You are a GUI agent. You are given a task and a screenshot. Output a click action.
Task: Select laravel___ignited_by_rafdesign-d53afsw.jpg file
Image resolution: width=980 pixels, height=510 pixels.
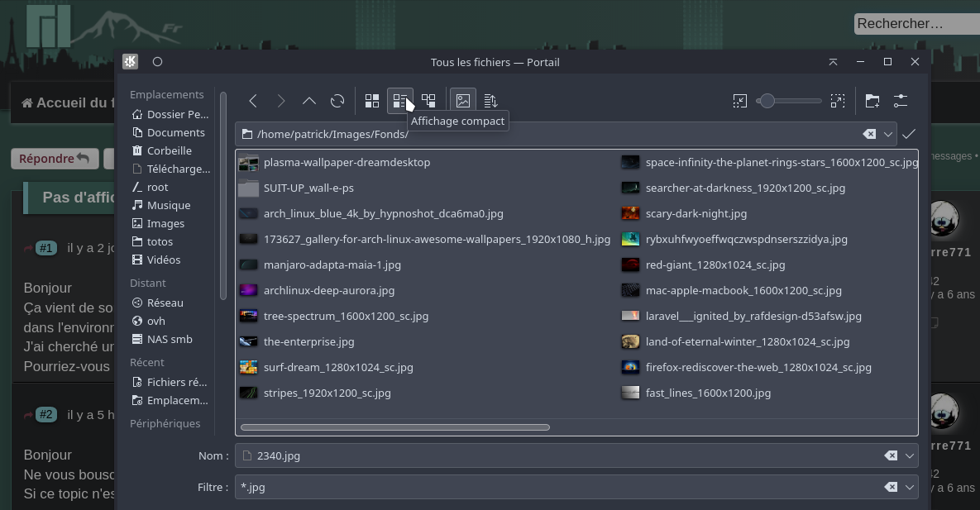pos(741,317)
